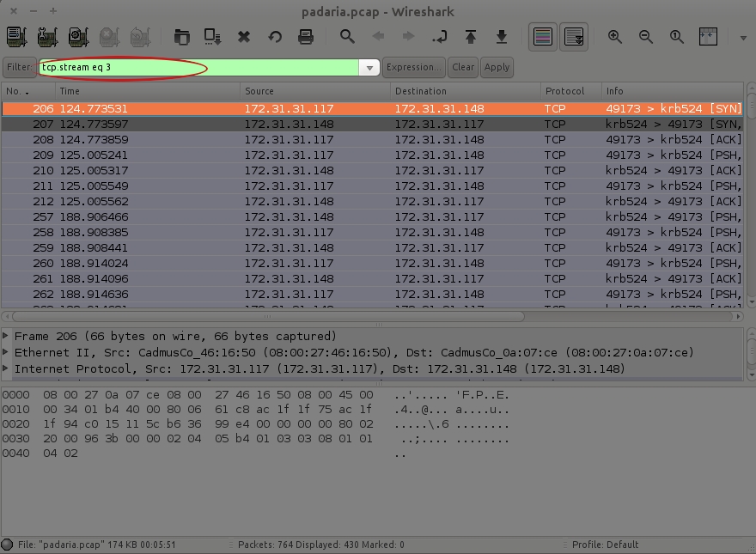Image resolution: width=756 pixels, height=554 pixels.
Task: Select packet 260 row
Action: 372,263
